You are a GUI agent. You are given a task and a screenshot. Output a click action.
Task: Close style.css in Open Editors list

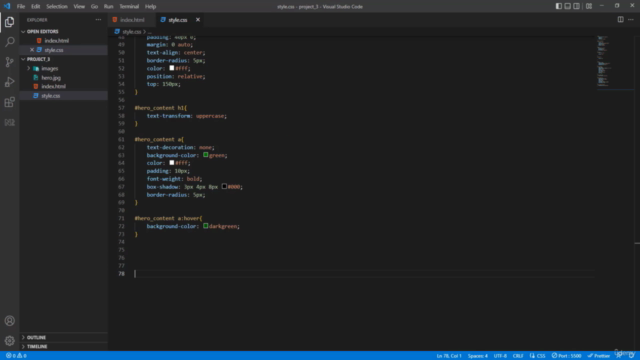32,50
